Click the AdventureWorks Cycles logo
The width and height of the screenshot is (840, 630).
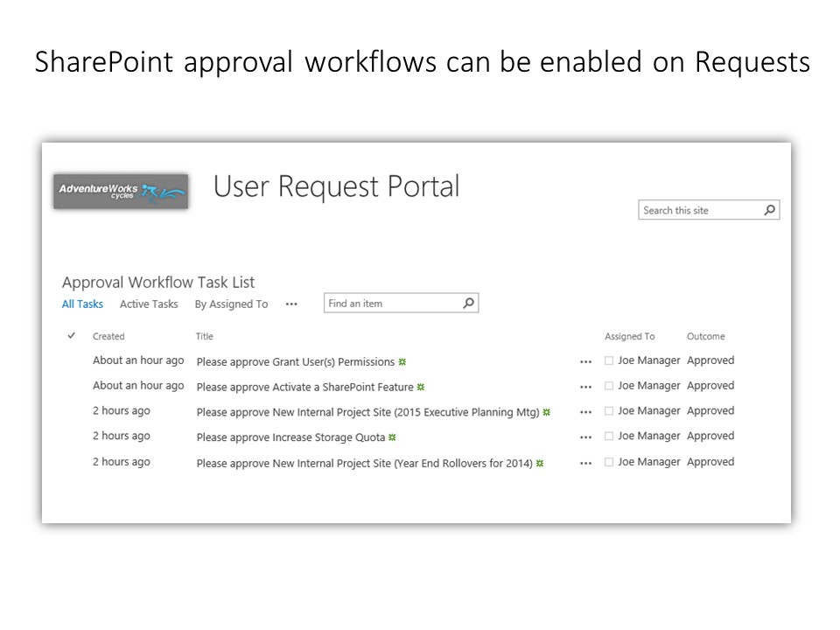coord(121,192)
